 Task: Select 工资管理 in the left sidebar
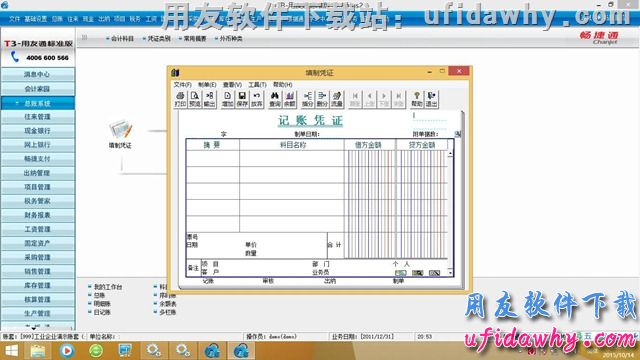coord(38,229)
